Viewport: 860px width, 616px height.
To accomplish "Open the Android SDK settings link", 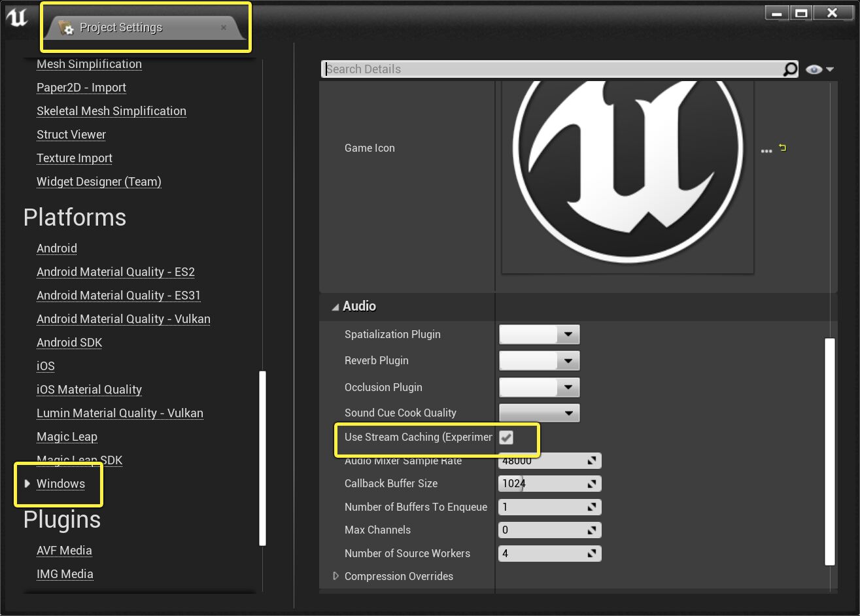I will (69, 342).
